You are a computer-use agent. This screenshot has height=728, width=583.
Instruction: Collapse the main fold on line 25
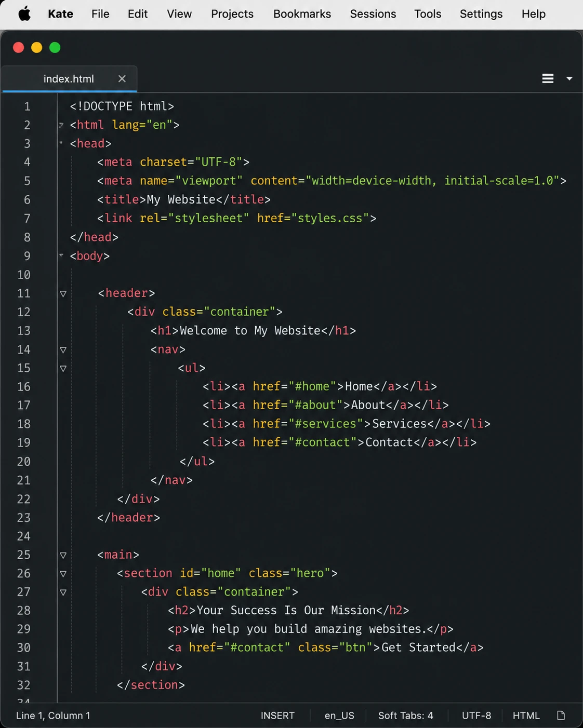click(x=63, y=555)
